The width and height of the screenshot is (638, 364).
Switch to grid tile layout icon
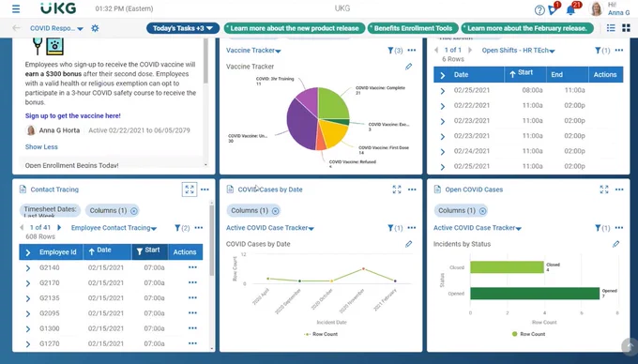coord(626,28)
